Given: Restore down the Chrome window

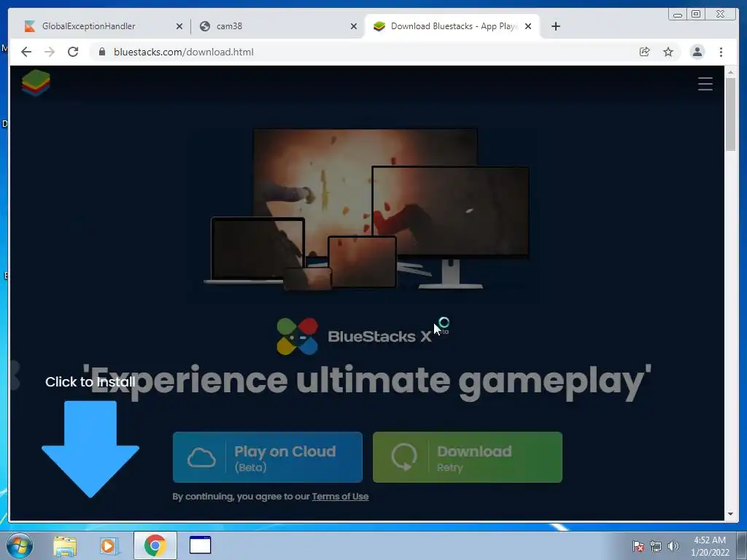Looking at the screenshot, I should (696, 15).
